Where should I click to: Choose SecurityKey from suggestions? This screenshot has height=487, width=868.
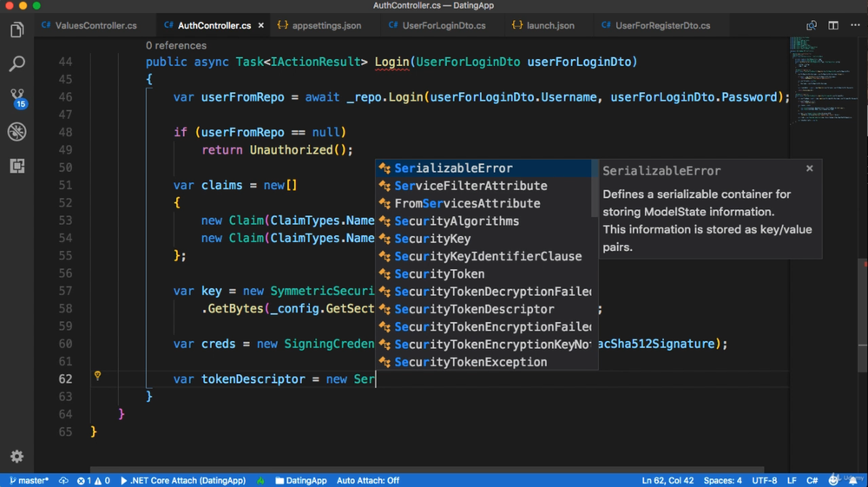(x=483, y=239)
